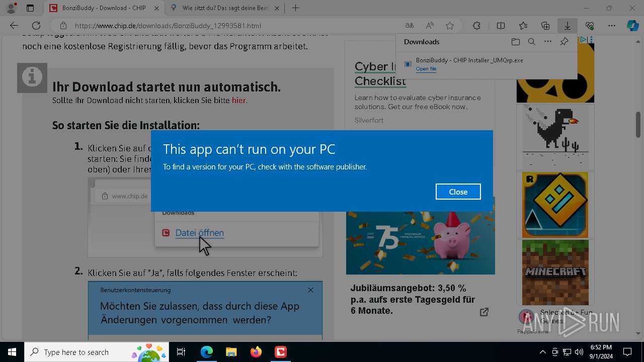This screenshot has height=362, width=644.
Task: Go back to the previous page
Action: coord(14,26)
